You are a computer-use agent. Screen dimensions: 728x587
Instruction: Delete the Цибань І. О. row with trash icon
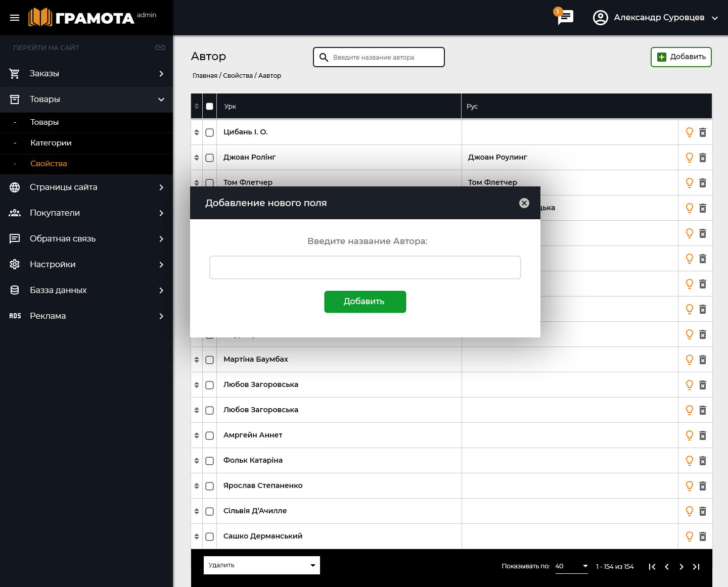click(x=703, y=132)
